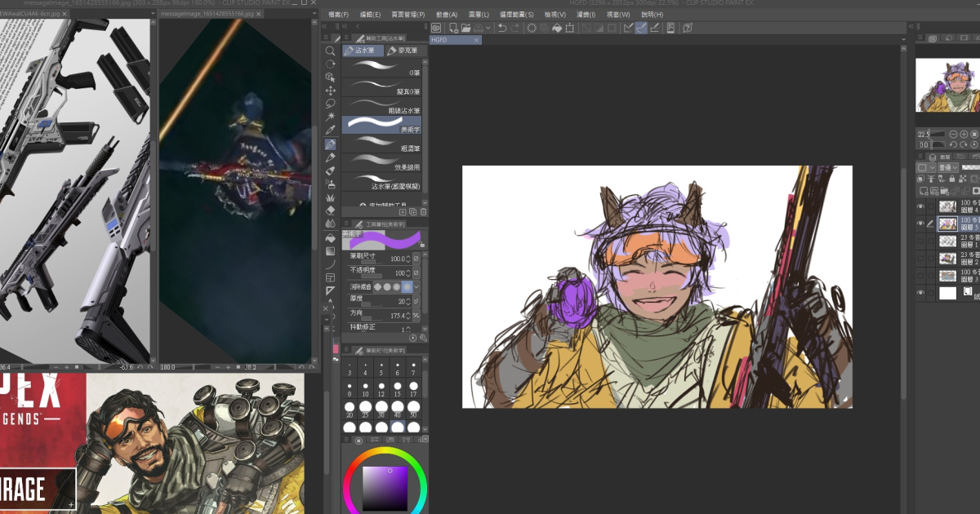Select the G筆 brush preset

pyautogui.click(x=382, y=69)
